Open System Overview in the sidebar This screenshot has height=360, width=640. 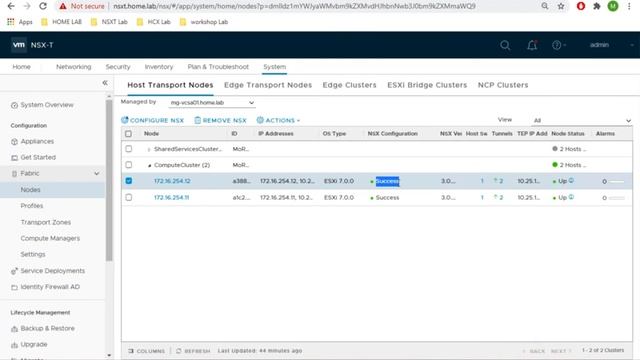point(42,105)
